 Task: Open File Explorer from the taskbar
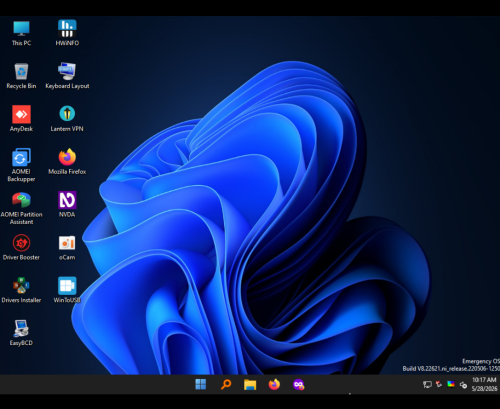(x=250, y=385)
